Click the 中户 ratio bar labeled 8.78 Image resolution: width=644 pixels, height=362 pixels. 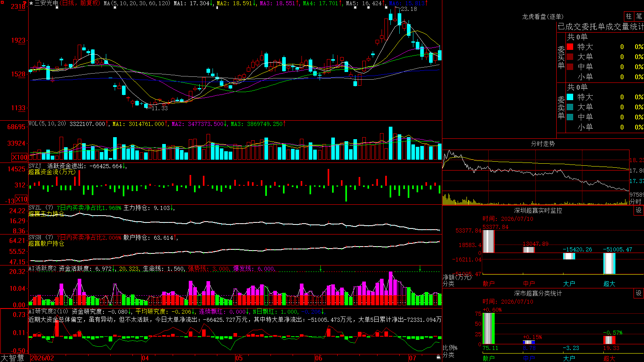point(529,342)
